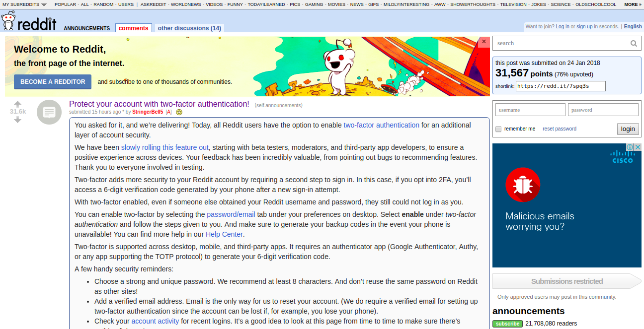Open the ad info icon on Cisco ad
This screenshot has height=329, width=644.
[x=630, y=147]
